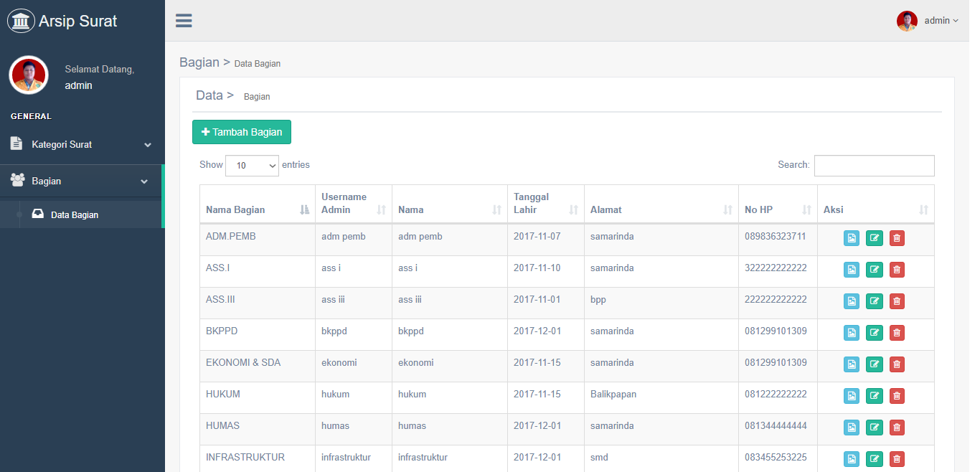Click the sidebar admin profile picture
This screenshot has height=472, width=980.
pos(29,75)
